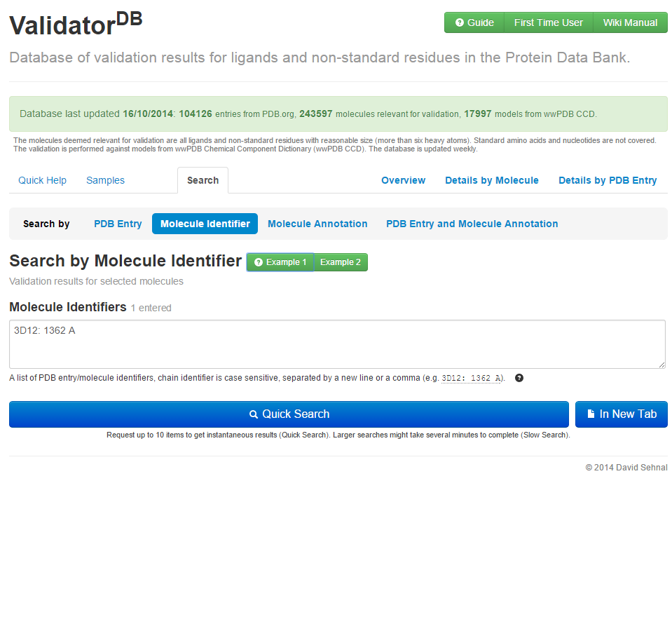The height and width of the screenshot is (631, 672).
Task: Click inside the Molecule Identifiers text area
Action: tap(337, 344)
